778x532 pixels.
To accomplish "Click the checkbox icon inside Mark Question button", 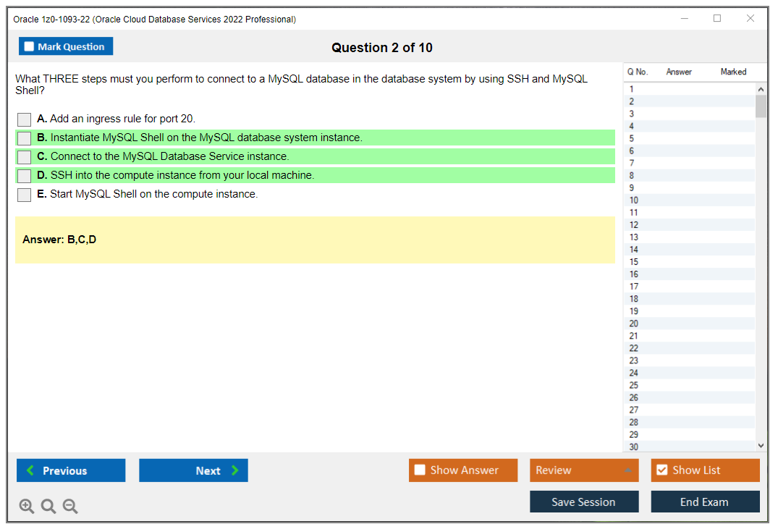I will [x=28, y=46].
